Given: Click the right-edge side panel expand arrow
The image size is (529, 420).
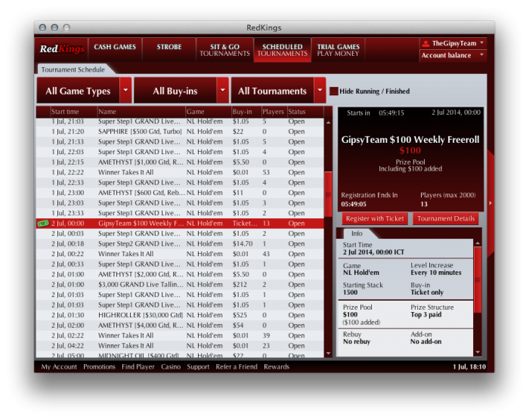Looking at the screenshot, I should (x=490, y=203).
